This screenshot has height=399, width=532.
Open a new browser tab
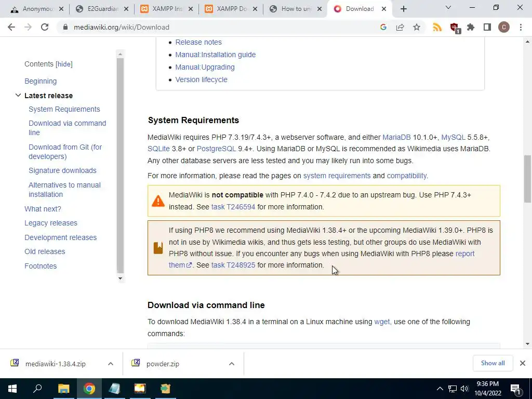(x=403, y=9)
